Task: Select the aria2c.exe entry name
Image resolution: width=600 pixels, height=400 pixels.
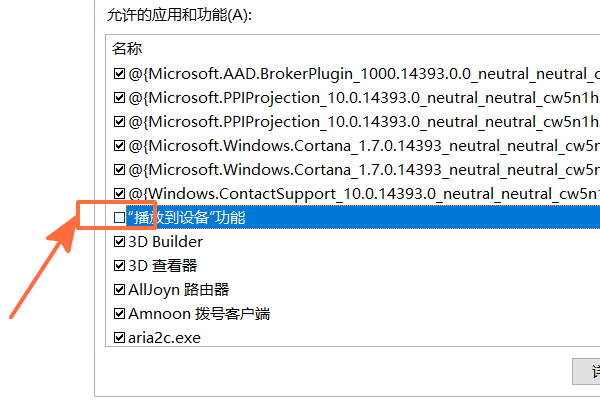Action: click(164, 337)
